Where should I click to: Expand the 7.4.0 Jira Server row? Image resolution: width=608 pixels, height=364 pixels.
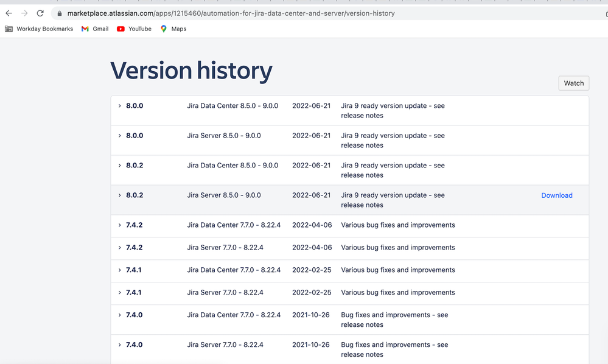pyautogui.click(x=119, y=345)
